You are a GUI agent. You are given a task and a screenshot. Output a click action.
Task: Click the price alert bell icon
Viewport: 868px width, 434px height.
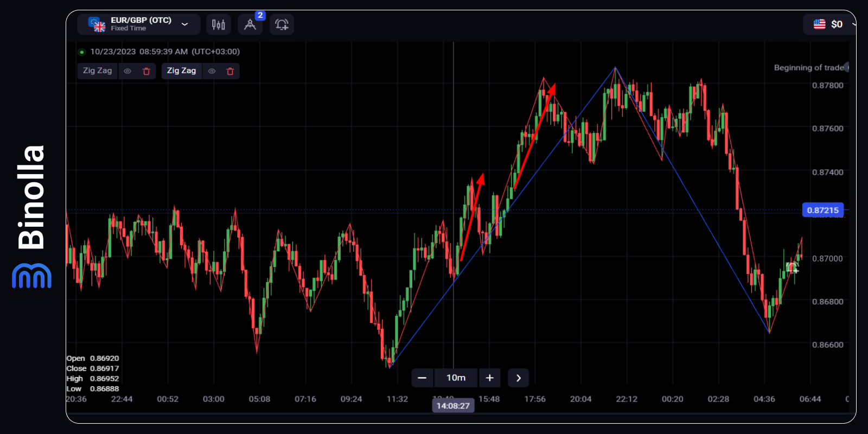click(x=282, y=24)
